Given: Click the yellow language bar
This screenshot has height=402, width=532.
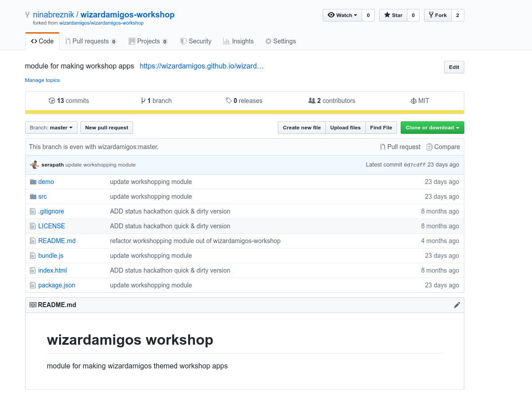Looking at the screenshot, I should point(245,112).
